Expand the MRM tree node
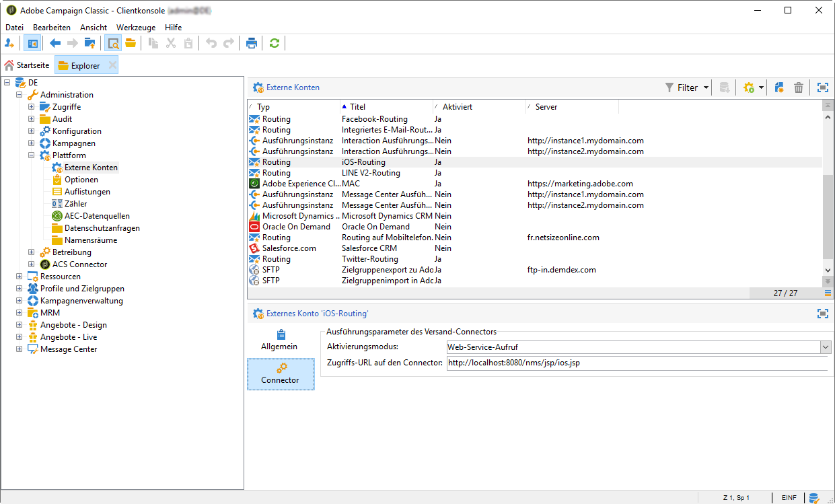 (19, 313)
